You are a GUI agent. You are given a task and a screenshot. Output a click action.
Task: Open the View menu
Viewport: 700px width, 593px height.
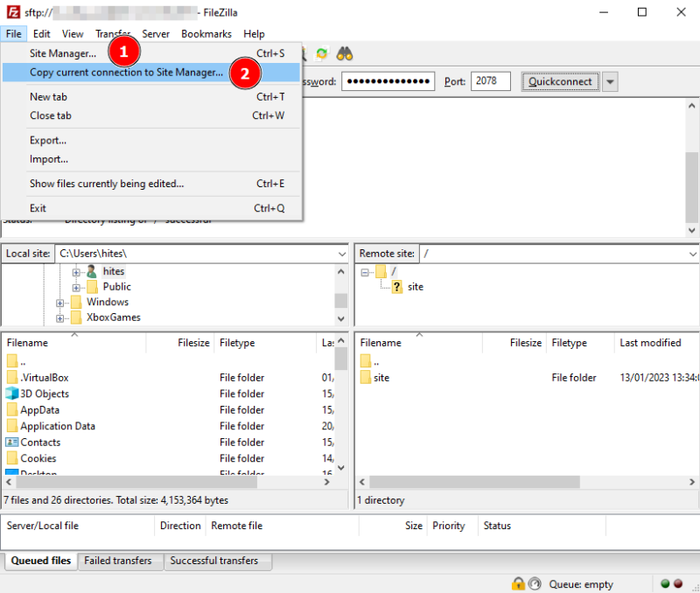click(x=73, y=34)
